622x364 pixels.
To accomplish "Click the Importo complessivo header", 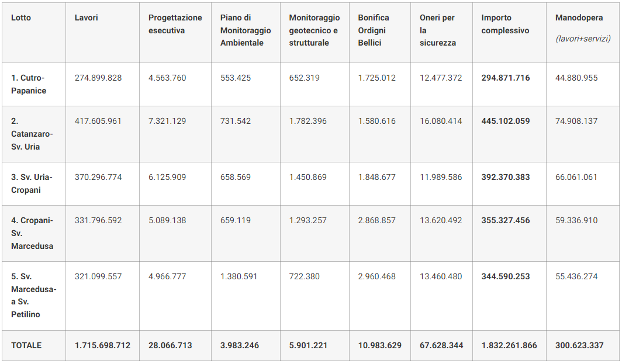I will tap(505, 24).
